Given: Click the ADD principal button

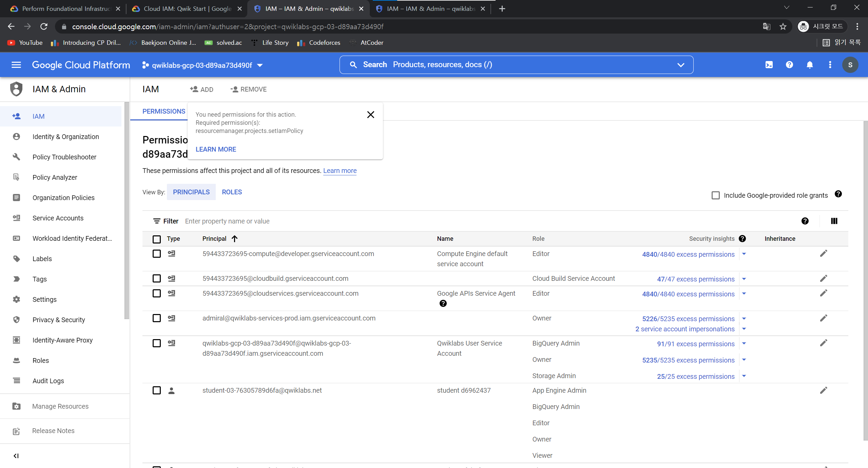Looking at the screenshot, I should [x=201, y=89].
